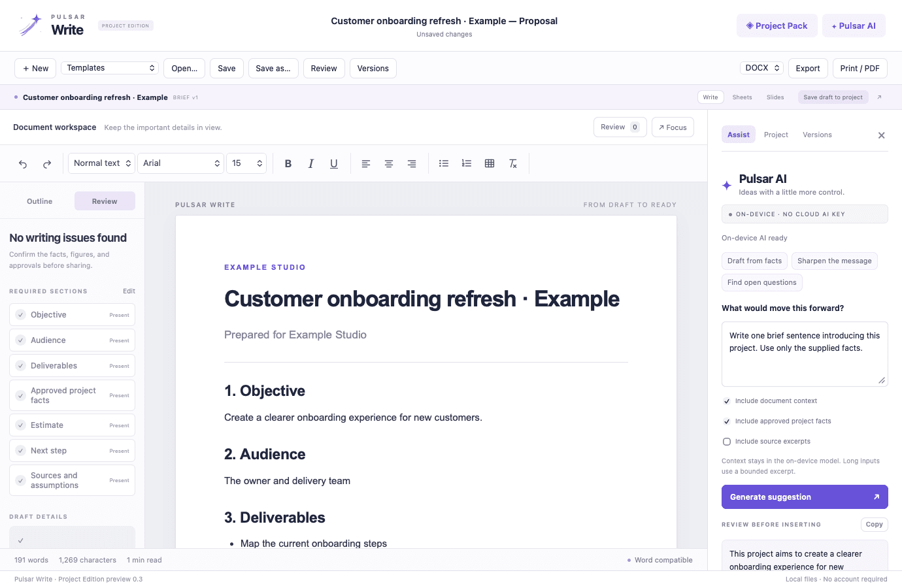The height and width of the screenshot is (588, 902).
Task: Toggle Include approved project facts checkbox
Action: tap(726, 421)
